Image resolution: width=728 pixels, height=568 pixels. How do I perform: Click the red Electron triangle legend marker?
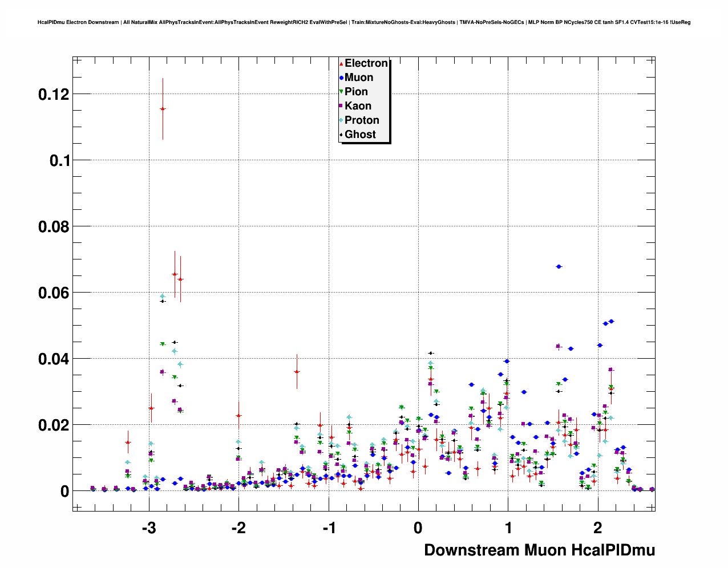[x=341, y=64]
